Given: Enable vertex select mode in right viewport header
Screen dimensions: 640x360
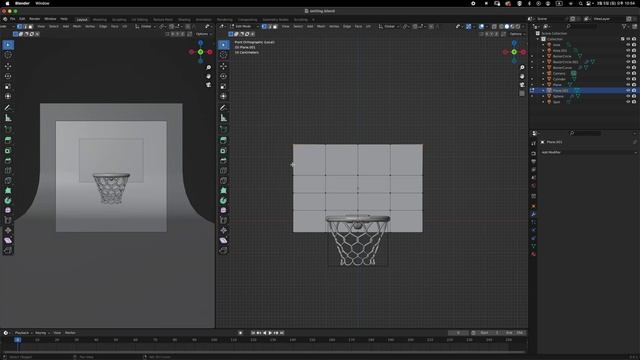Looking at the screenshot, I should pyautogui.click(x=264, y=27).
